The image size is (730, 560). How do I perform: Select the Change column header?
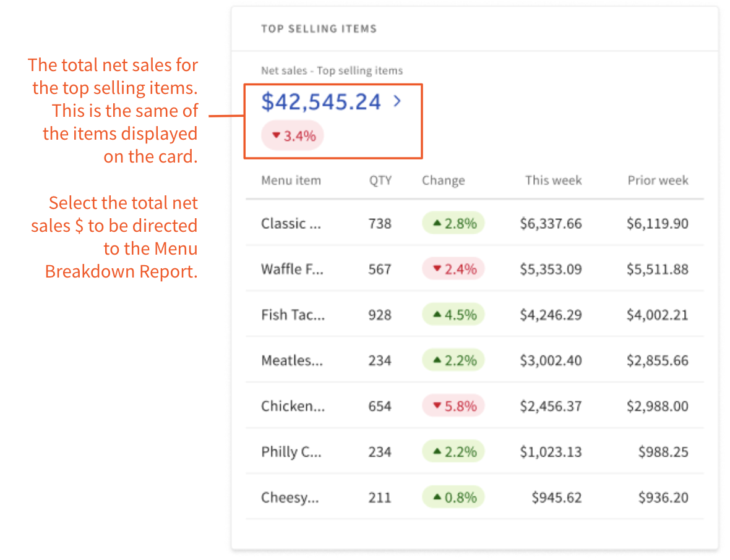(443, 180)
